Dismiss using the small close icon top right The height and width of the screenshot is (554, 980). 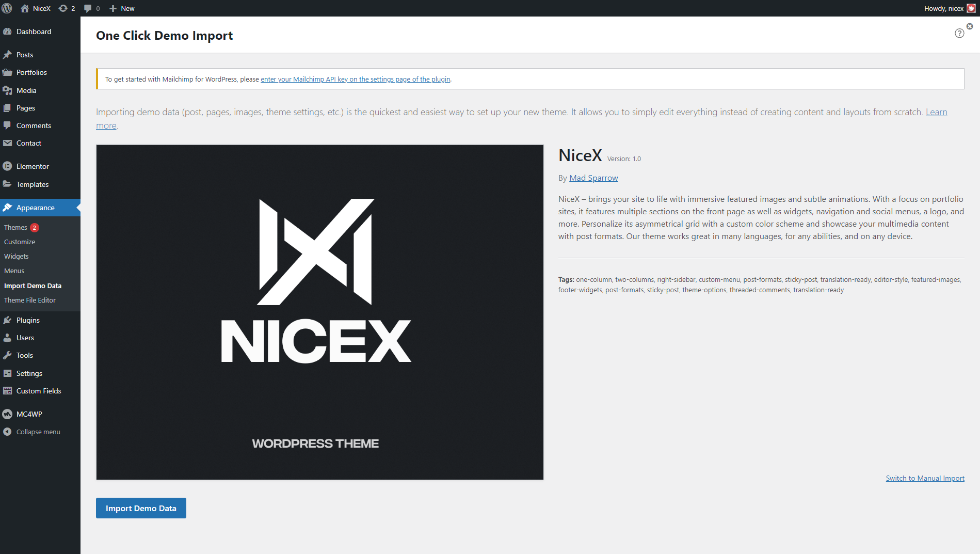click(x=970, y=26)
